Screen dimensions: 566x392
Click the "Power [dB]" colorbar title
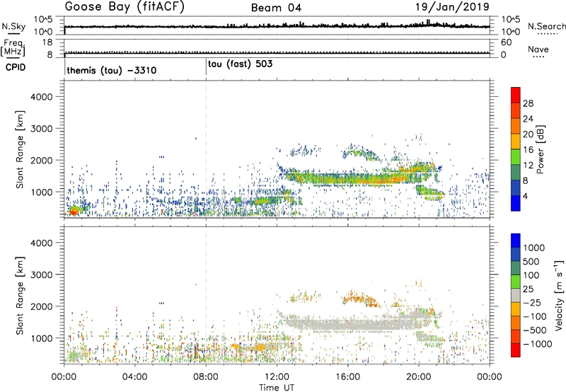pos(540,149)
